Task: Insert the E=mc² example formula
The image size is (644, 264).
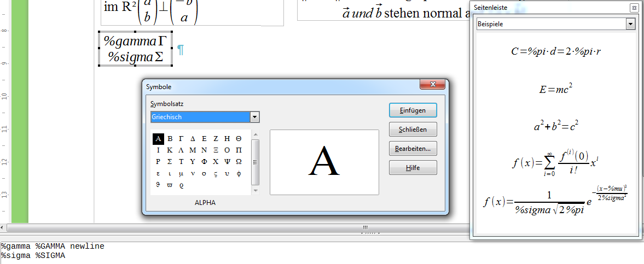Action: 555,90
